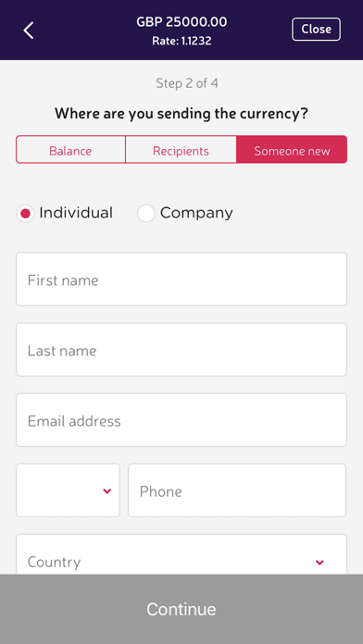Focus the Email address field
This screenshot has width=363, height=644.
[181, 420]
